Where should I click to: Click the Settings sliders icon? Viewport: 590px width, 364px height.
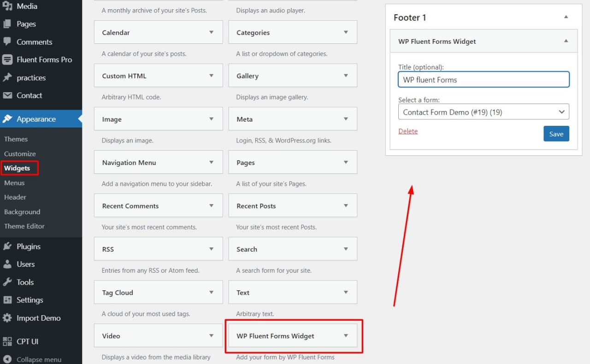7,300
